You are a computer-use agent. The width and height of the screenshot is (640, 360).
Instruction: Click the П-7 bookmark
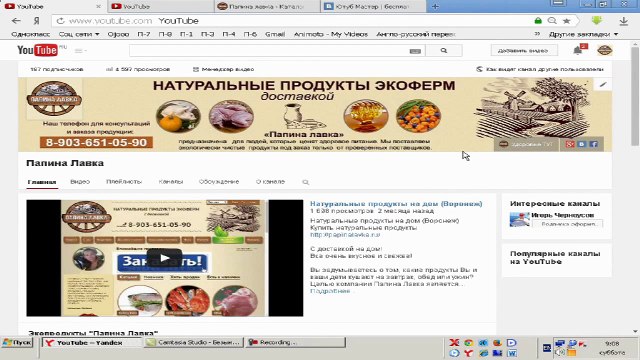point(144,34)
